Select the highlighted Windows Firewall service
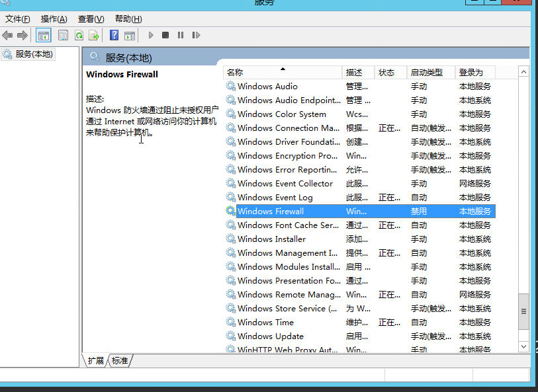 pos(360,211)
